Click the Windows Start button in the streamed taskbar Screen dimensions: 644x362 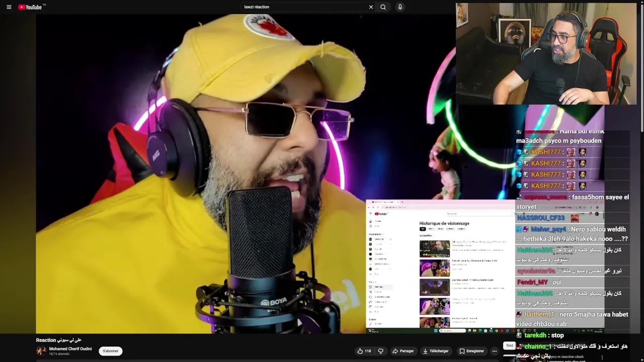[435, 331]
